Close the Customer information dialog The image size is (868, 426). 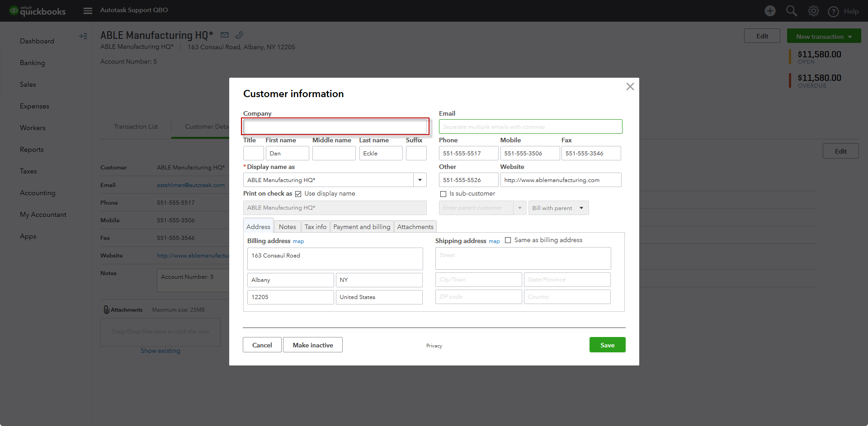(630, 86)
